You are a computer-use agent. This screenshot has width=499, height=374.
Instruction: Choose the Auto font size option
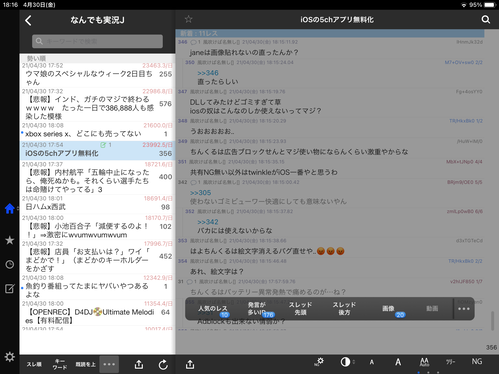click(424, 362)
